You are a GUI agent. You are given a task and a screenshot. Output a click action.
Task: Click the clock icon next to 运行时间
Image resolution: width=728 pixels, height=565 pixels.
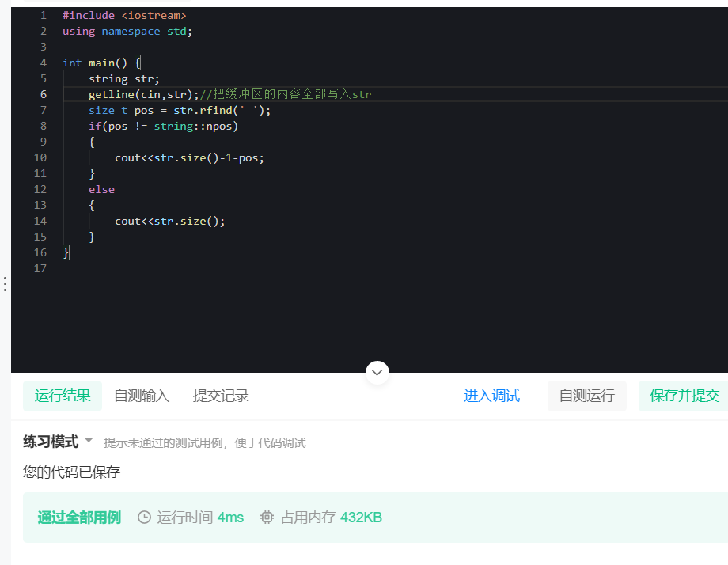click(x=144, y=518)
